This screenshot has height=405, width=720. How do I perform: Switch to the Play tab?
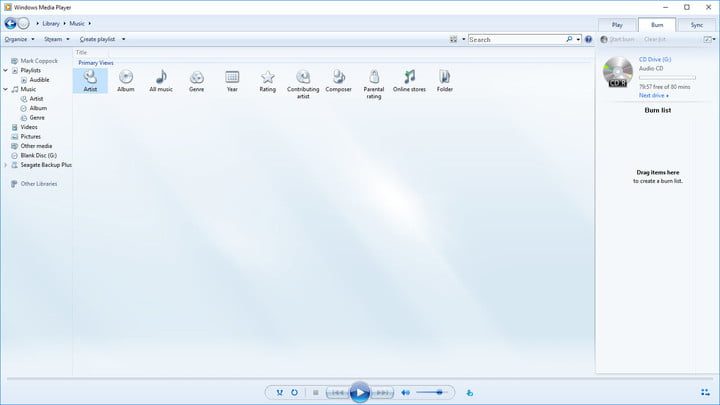pos(616,24)
